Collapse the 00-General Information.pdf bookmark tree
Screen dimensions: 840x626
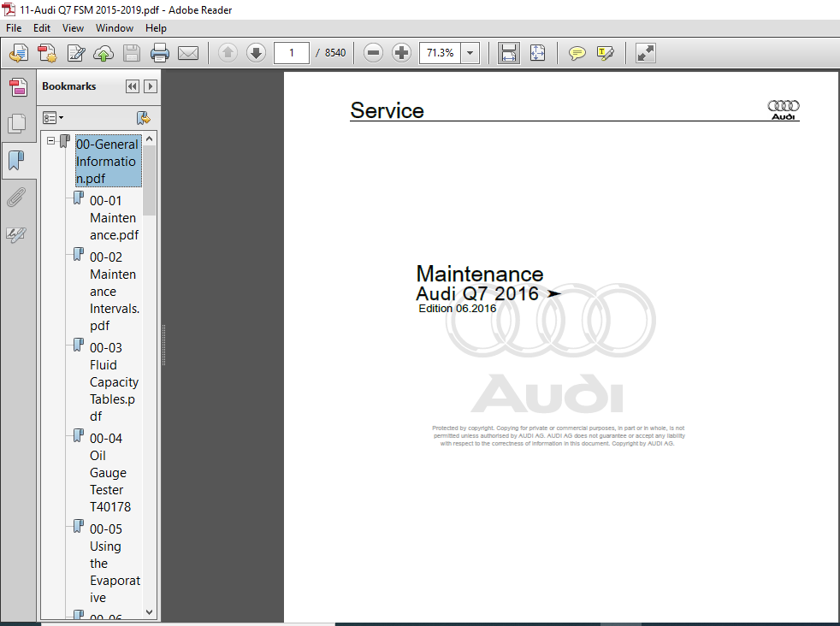[50, 141]
